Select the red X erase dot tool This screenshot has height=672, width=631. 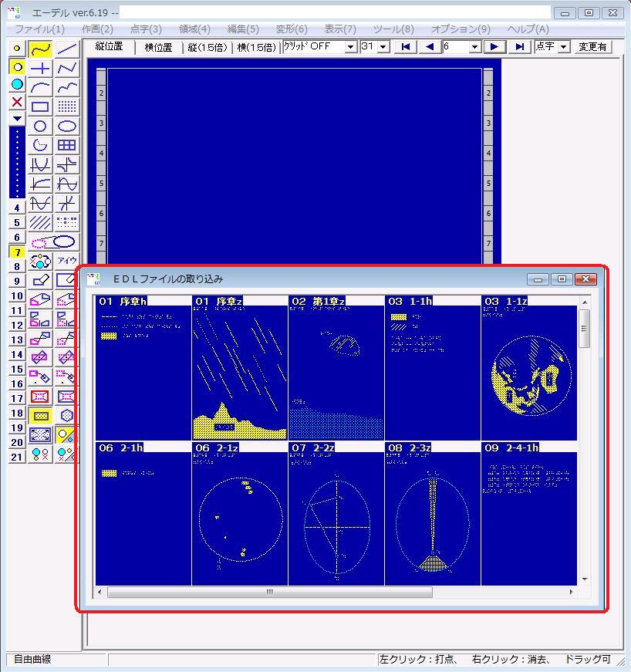17,102
